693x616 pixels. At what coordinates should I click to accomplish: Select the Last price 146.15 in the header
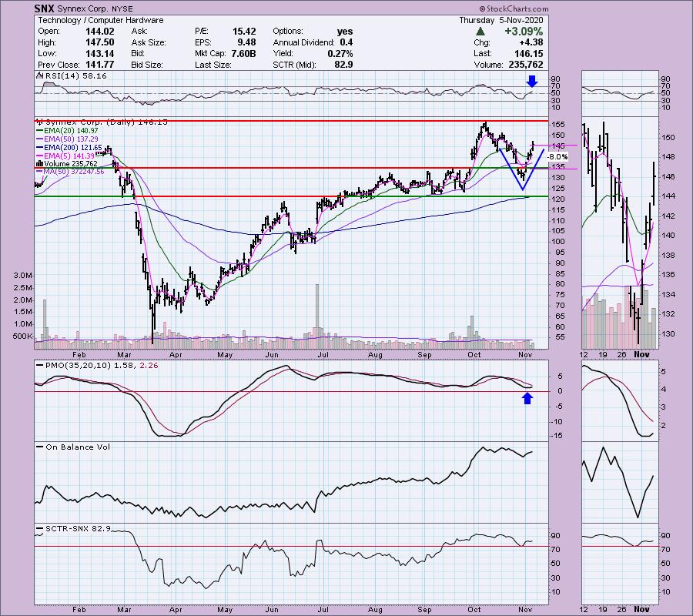coord(530,53)
